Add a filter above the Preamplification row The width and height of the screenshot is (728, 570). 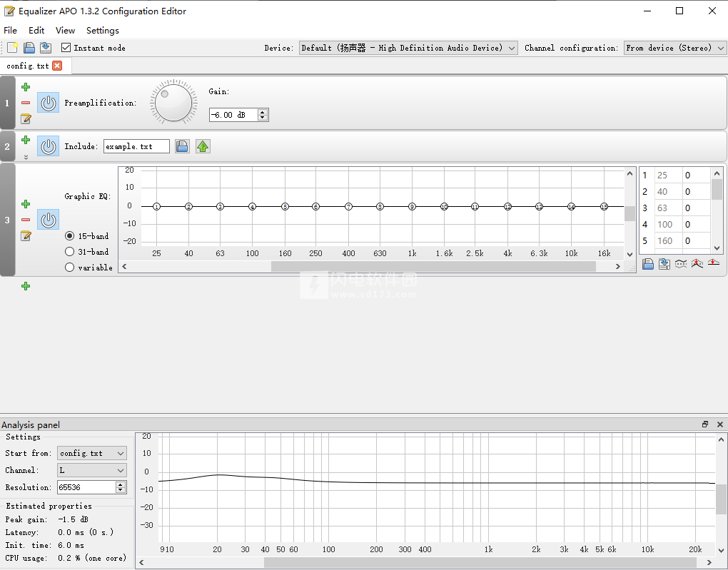pyautogui.click(x=26, y=87)
